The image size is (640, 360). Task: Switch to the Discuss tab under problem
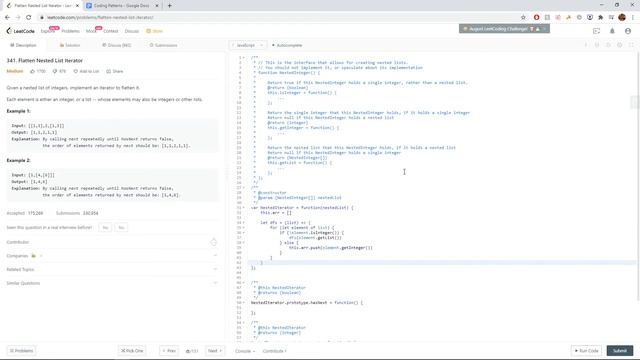pos(117,45)
